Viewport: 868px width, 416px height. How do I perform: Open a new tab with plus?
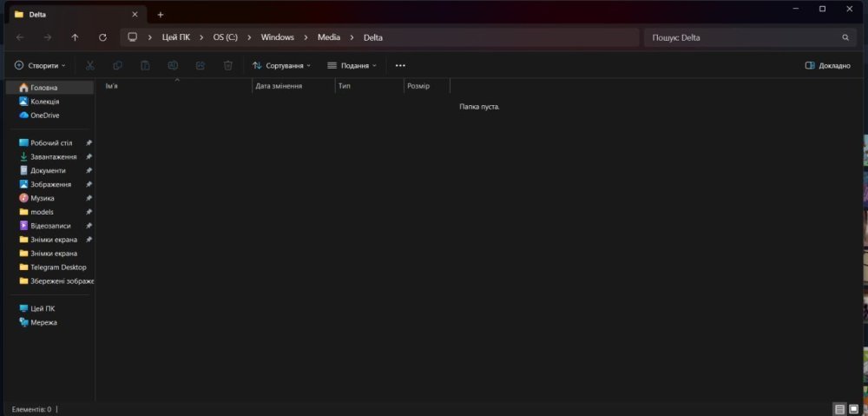point(161,15)
